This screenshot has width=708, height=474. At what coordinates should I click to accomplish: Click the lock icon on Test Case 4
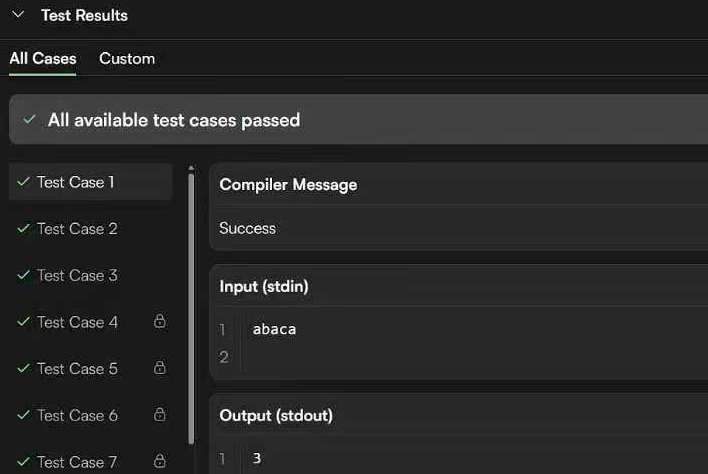tap(159, 322)
